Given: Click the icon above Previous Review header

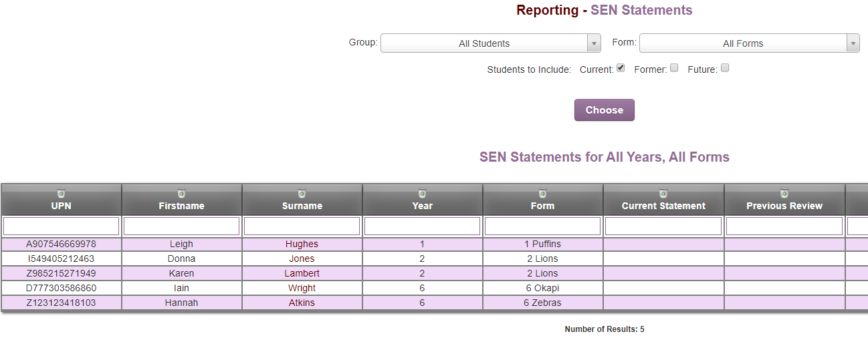Looking at the screenshot, I should (784, 193).
